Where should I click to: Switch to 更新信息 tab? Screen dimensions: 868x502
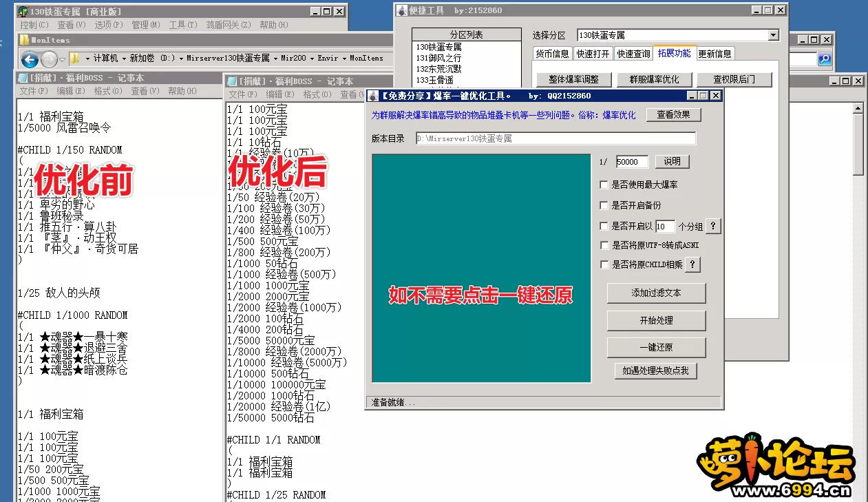coord(715,54)
